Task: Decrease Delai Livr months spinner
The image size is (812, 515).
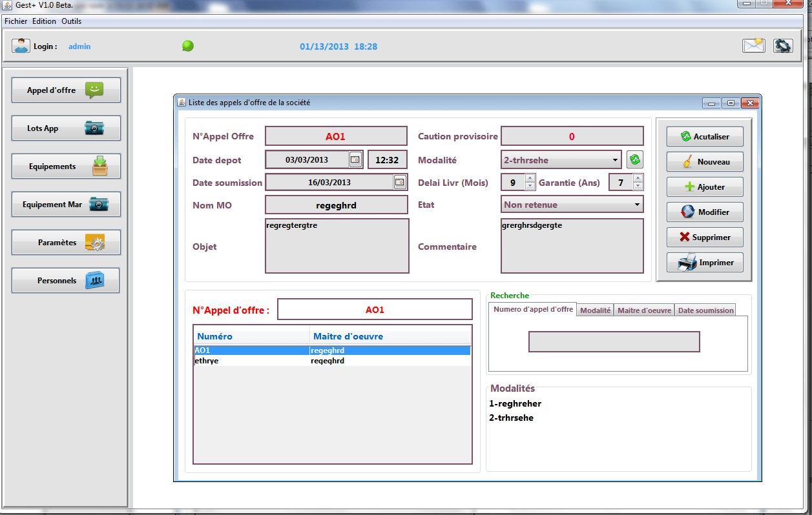Action: 530,187
